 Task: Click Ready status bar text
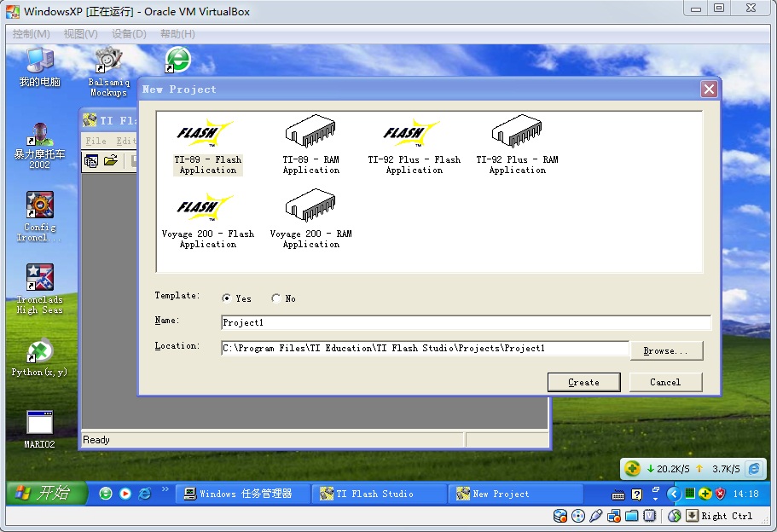pos(96,440)
